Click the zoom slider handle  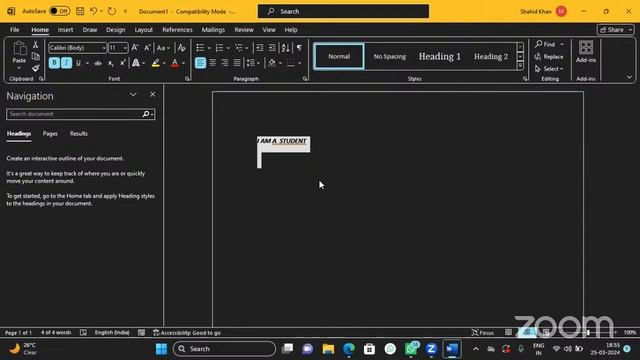point(589,333)
